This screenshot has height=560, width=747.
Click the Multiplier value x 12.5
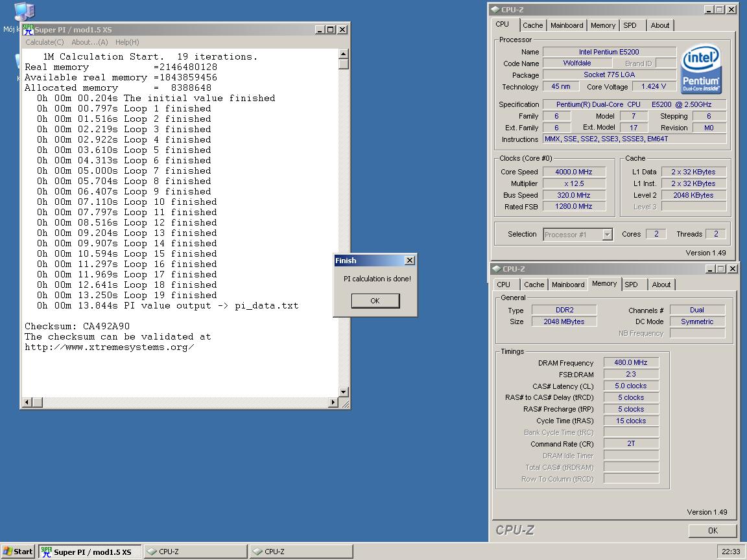574,183
